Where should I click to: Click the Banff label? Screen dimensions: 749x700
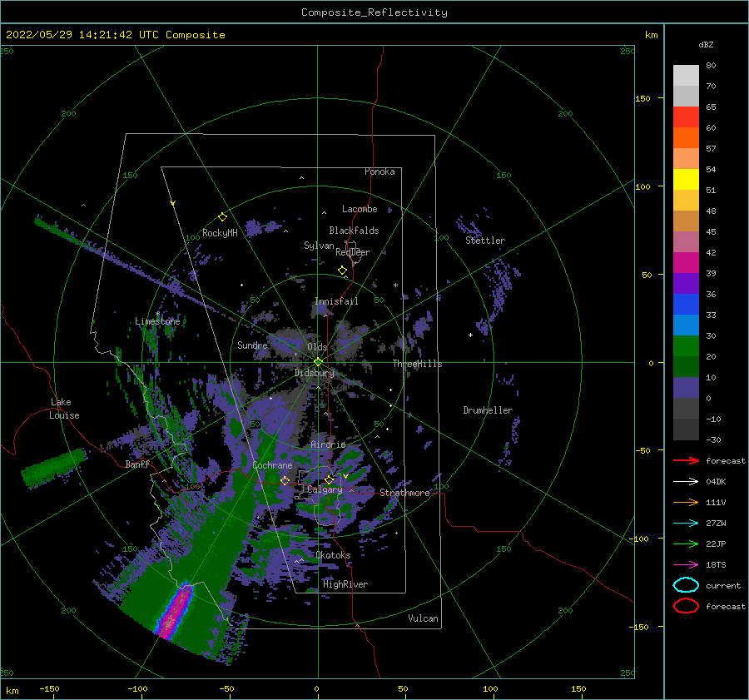(x=137, y=464)
